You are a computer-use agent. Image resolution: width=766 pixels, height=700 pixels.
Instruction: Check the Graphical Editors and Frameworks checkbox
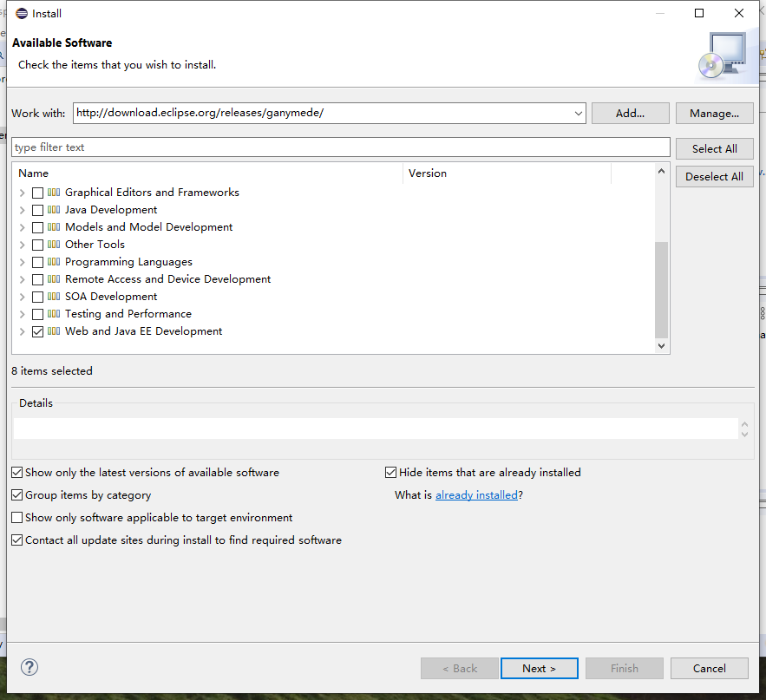(x=37, y=193)
